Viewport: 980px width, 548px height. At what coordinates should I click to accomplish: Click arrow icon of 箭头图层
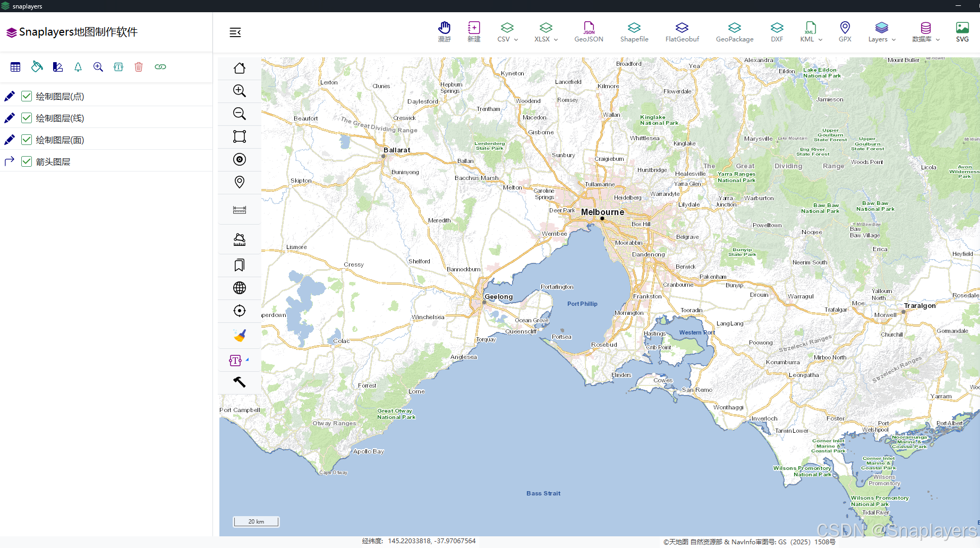10,161
